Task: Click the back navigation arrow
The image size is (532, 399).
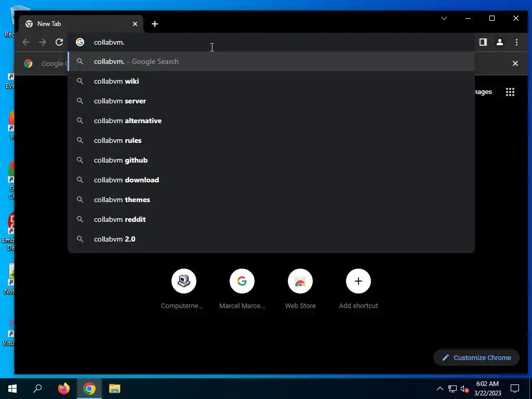Action: 26,42
